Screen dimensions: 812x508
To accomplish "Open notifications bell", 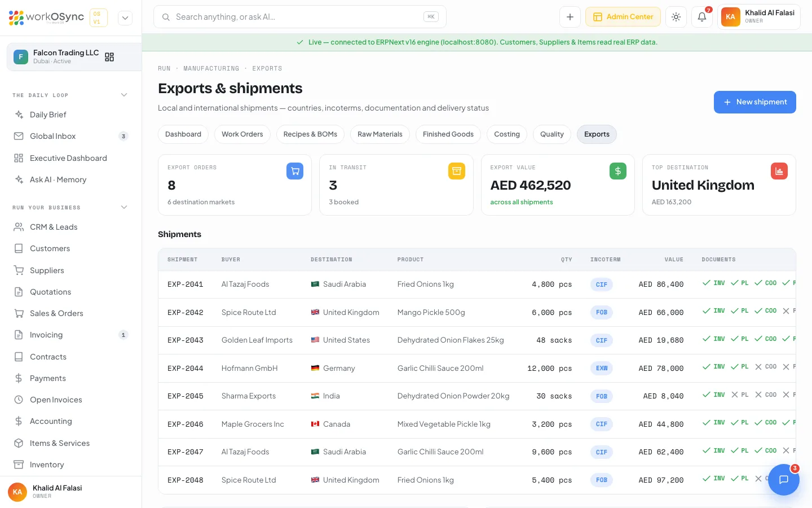I will (702, 17).
